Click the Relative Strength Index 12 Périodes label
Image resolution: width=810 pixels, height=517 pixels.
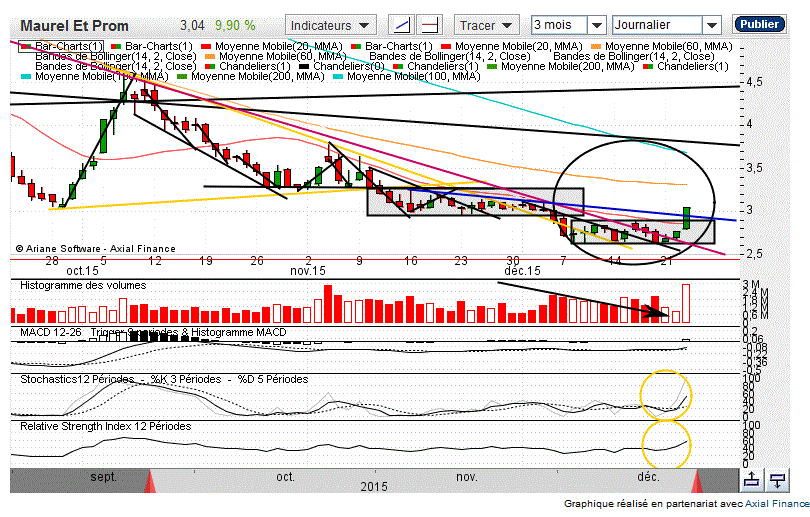pos(105,426)
